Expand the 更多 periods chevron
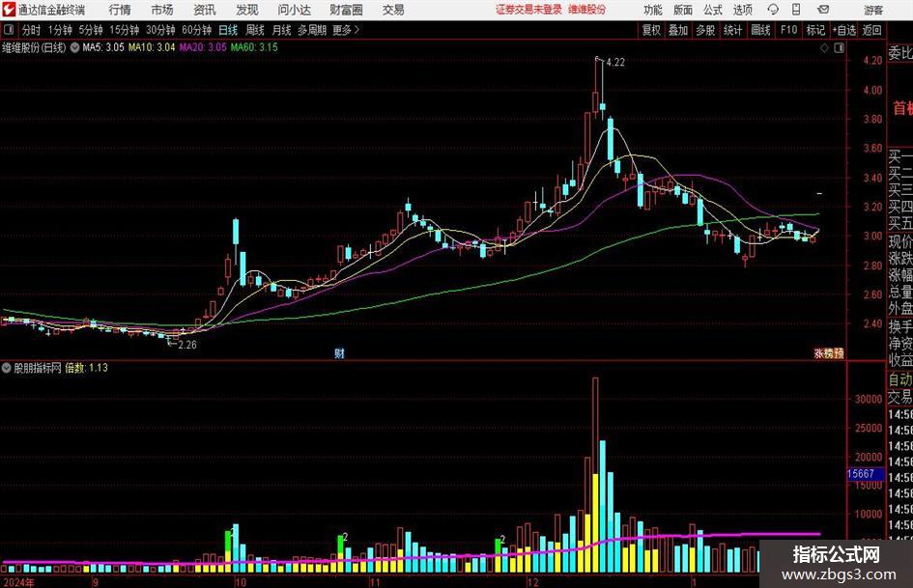The width and height of the screenshot is (913, 588). point(357,30)
